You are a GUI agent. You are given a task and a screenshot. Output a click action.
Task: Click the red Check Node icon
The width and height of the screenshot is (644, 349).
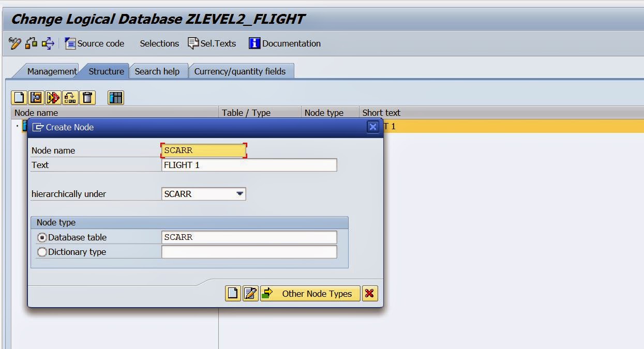click(x=52, y=97)
